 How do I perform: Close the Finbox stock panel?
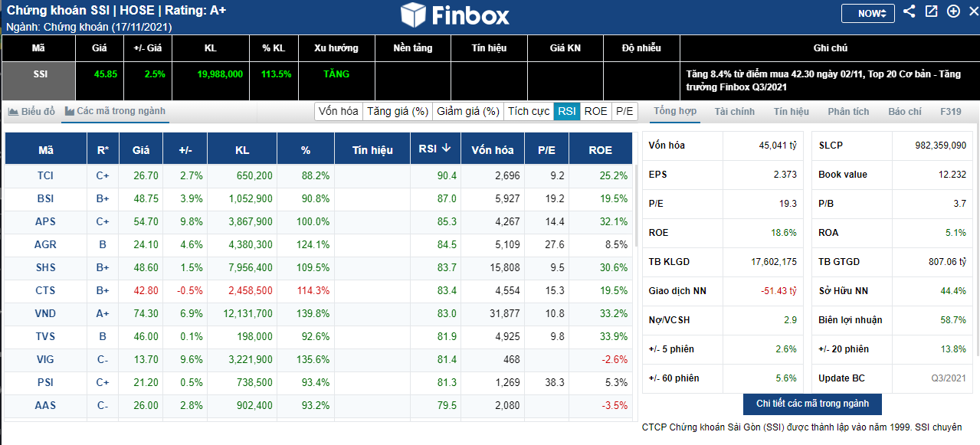pos(972,11)
